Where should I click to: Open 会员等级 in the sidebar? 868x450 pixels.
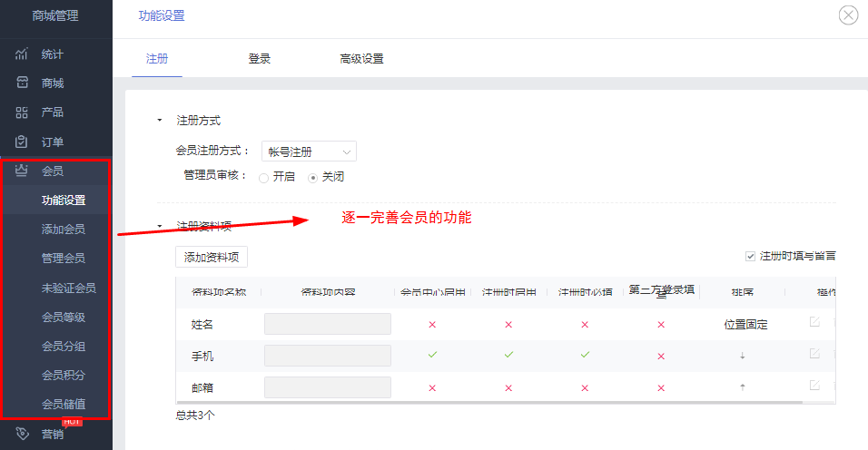tap(64, 317)
